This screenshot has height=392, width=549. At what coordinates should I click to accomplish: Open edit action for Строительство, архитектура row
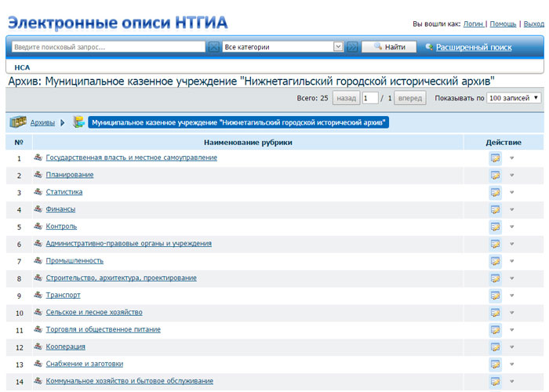(495, 278)
